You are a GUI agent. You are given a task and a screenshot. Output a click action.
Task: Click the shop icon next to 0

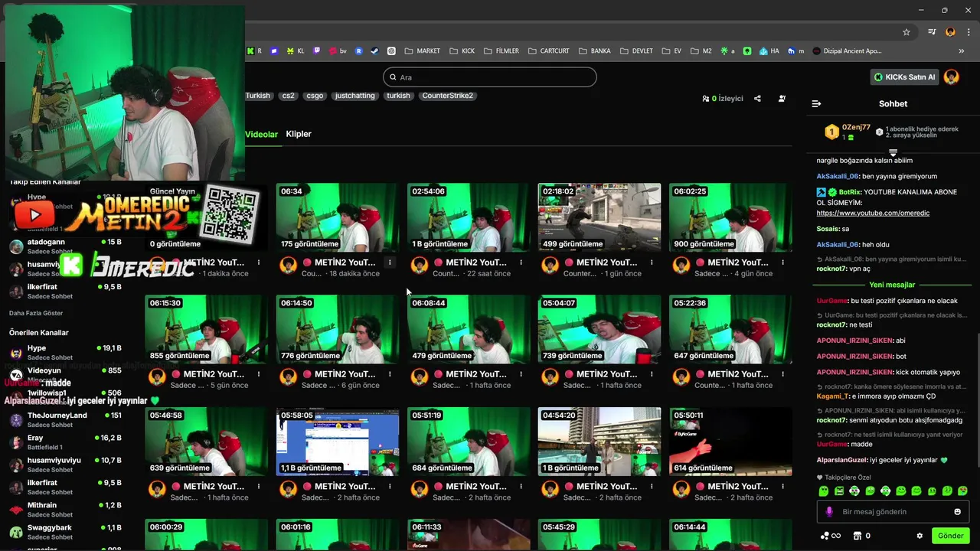click(x=857, y=536)
